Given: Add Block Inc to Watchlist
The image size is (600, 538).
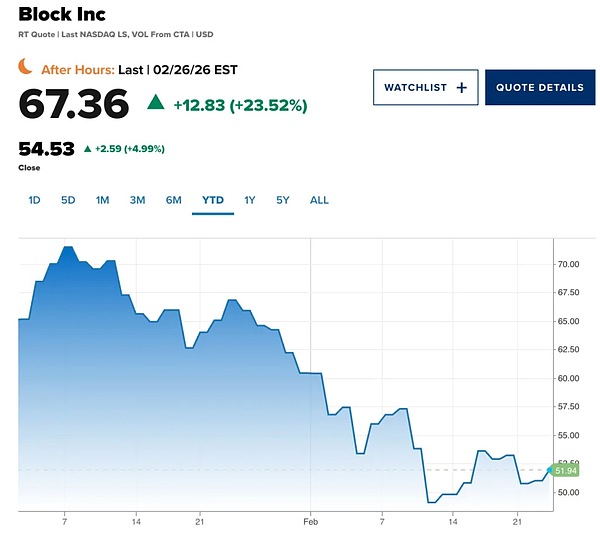Looking at the screenshot, I should (x=425, y=88).
